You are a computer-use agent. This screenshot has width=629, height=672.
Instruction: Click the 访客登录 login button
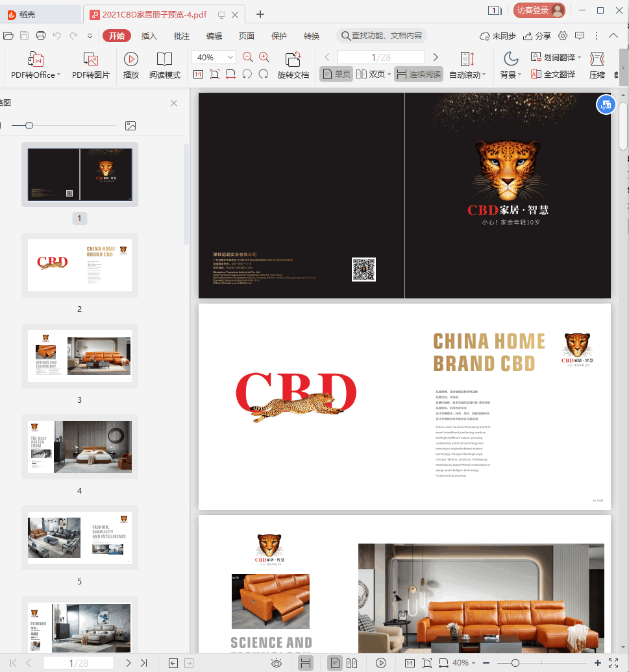tap(539, 10)
